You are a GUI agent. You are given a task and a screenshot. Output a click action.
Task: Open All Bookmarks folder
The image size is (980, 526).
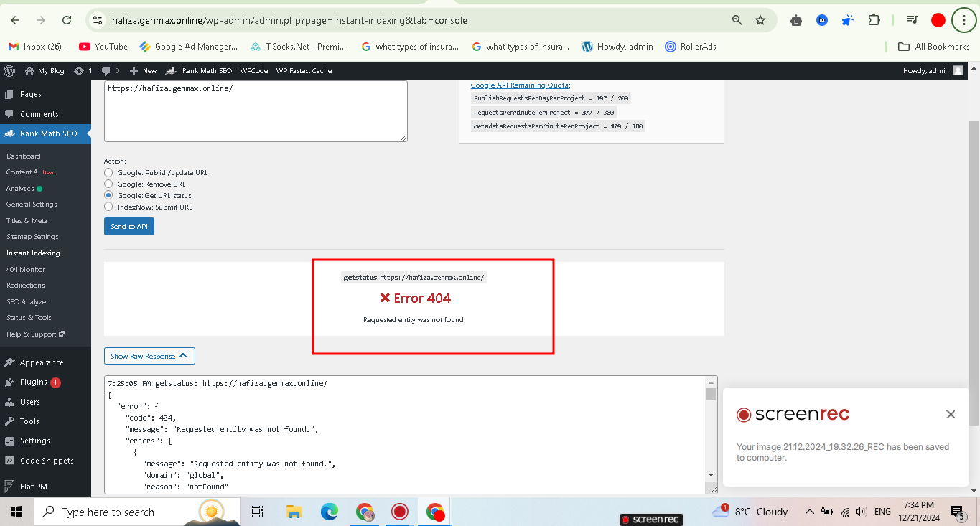(x=934, y=47)
